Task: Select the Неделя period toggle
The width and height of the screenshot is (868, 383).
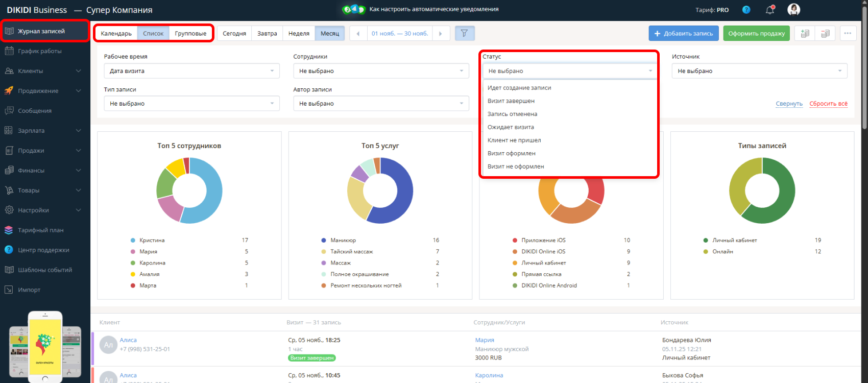Action: 299,34
